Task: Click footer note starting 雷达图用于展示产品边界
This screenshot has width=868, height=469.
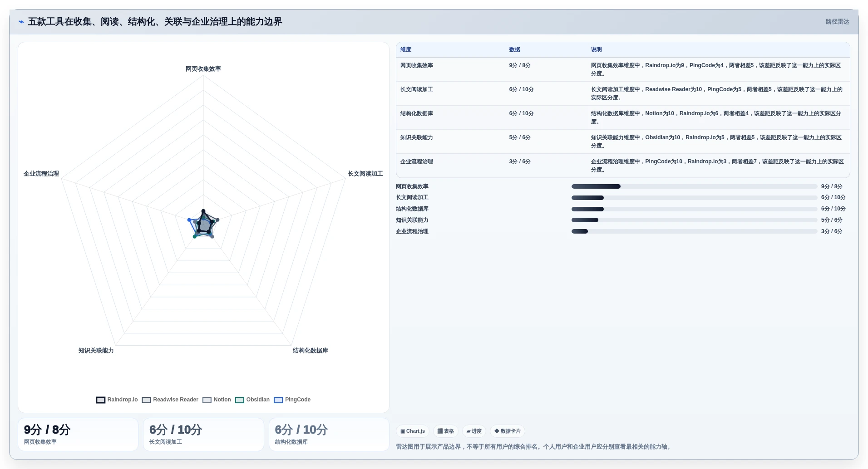Action: [534, 447]
